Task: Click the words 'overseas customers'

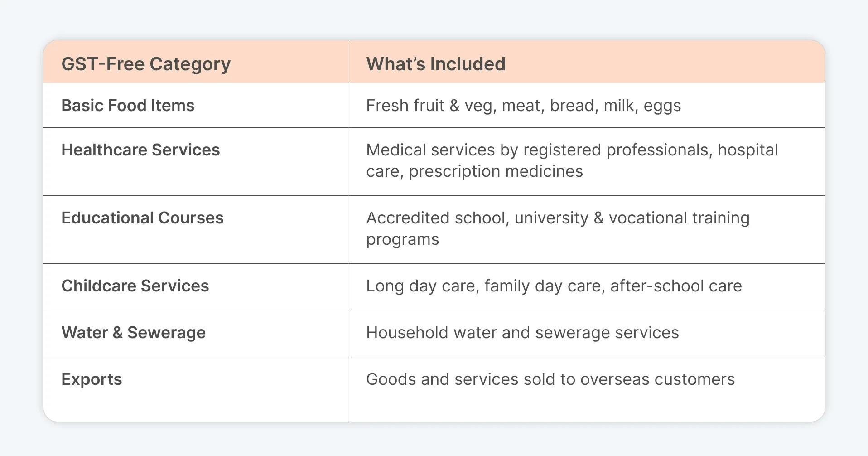Action: (657, 379)
